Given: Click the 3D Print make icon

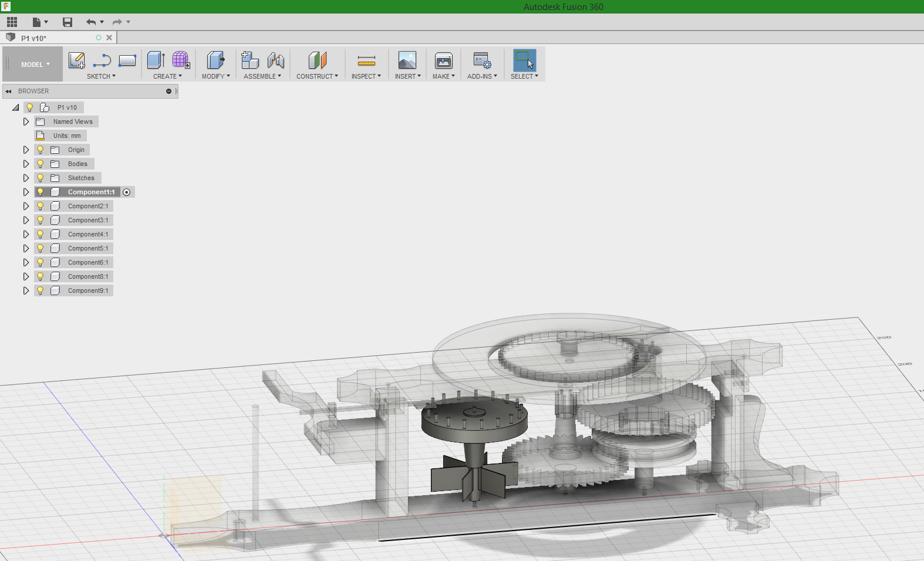Looking at the screenshot, I should (x=444, y=60).
